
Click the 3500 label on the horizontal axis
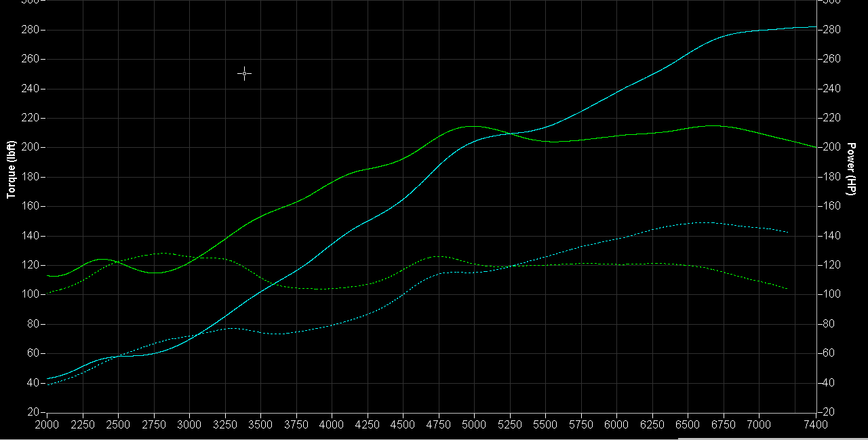click(x=260, y=424)
